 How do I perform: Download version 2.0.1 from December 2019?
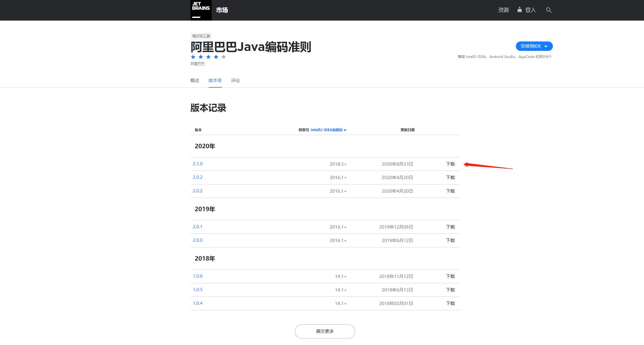(x=450, y=227)
